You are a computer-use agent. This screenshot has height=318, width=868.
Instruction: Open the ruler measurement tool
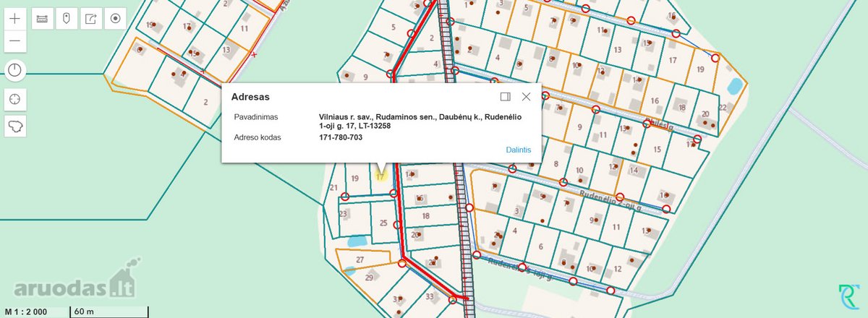click(x=42, y=19)
